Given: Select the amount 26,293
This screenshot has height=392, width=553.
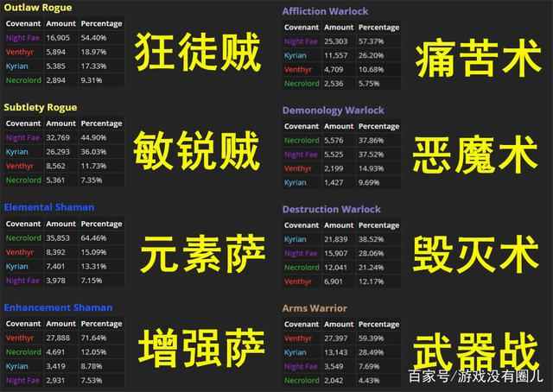Looking at the screenshot, I should click(58, 152).
